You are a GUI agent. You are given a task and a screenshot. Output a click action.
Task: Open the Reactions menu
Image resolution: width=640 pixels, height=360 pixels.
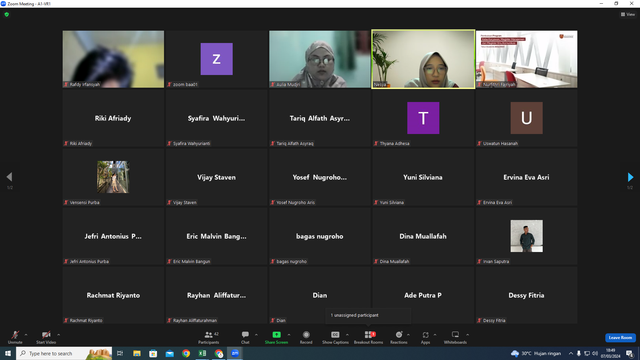399,337
